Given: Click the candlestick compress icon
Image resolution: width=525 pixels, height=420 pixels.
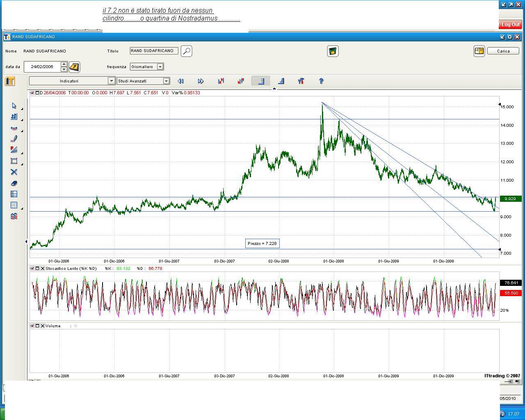Looking at the screenshot, I should 221,81.
